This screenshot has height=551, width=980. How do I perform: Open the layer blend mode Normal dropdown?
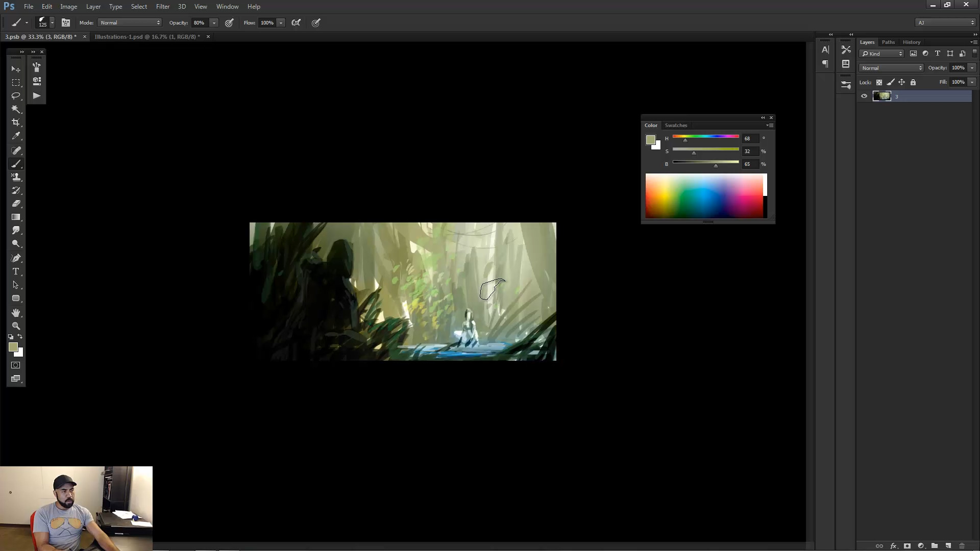pos(891,68)
